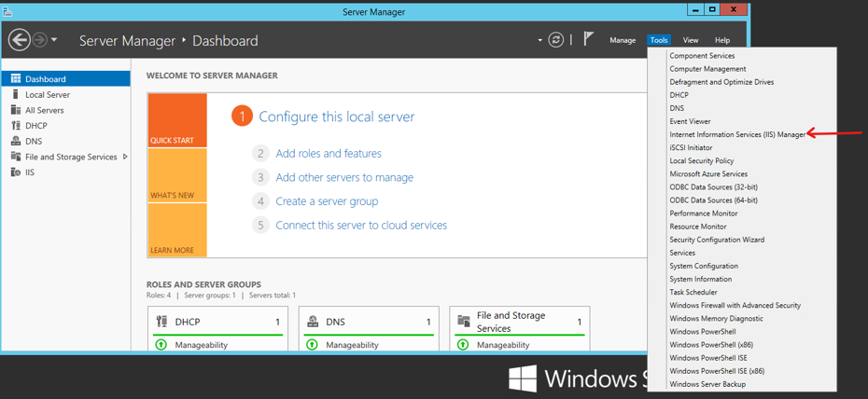Click the Local Server sidebar icon
868x399 pixels.
click(x=16, y=94)
